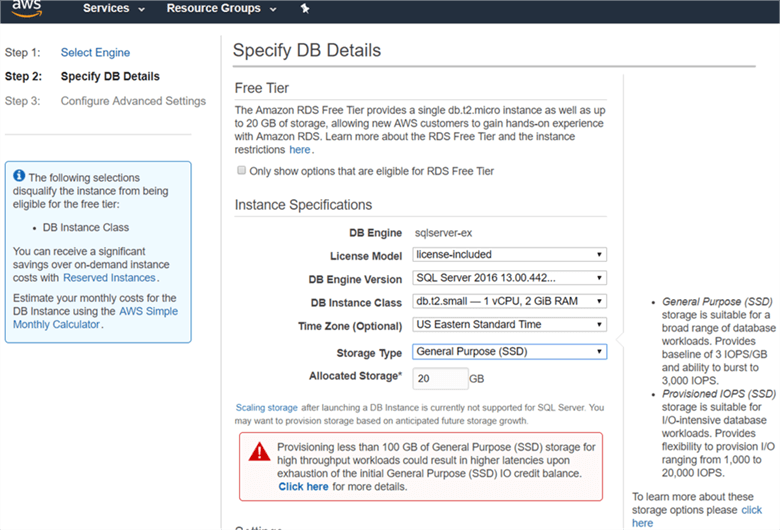Click the red warning triangle icon
The height and width of the screenshot is (530, 780).
(x=259, y=452)
